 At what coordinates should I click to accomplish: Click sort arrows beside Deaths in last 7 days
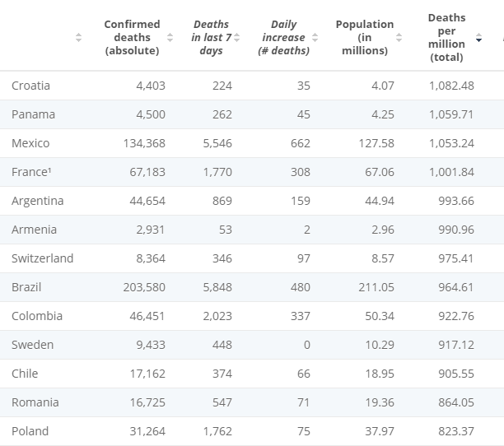point(237,38)
